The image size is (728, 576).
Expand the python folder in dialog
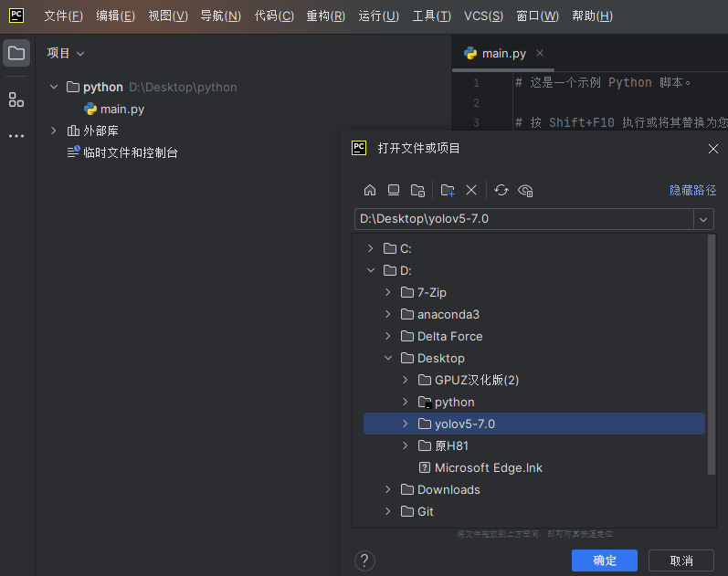click(405, 402)
